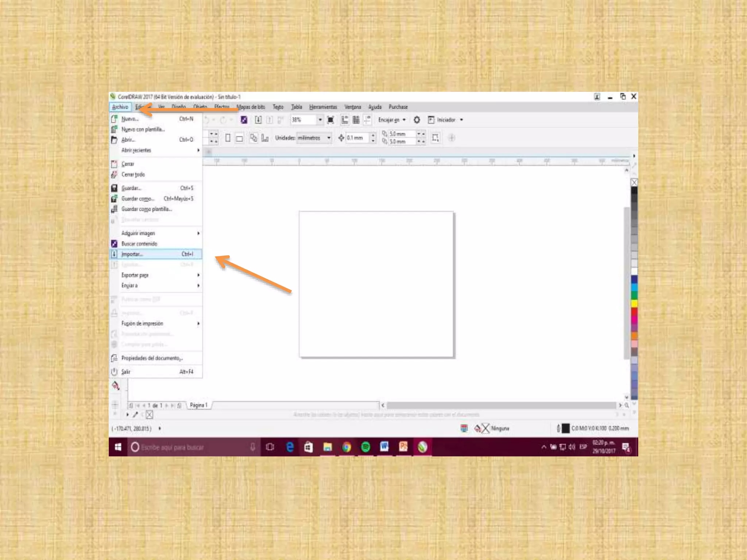Toggle the show grid icon
This screenshot has height=560, width=747.
pyautogui.click(x=356, y=120)
